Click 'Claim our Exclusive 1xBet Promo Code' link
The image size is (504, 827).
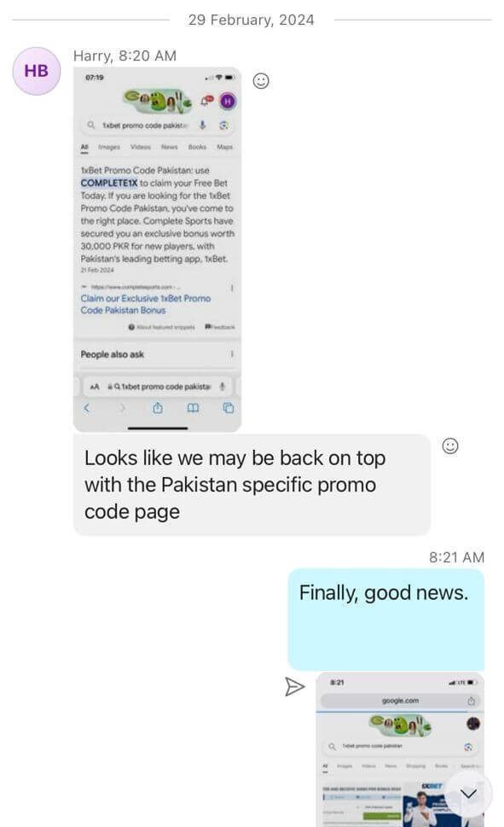click(146, 305)
